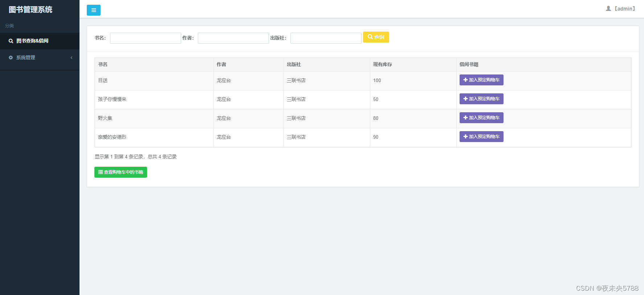The width and height of the screenshot is (644, 295).
Task: Click 龙应台 author in the 目送 row
Action: point(224,81)
